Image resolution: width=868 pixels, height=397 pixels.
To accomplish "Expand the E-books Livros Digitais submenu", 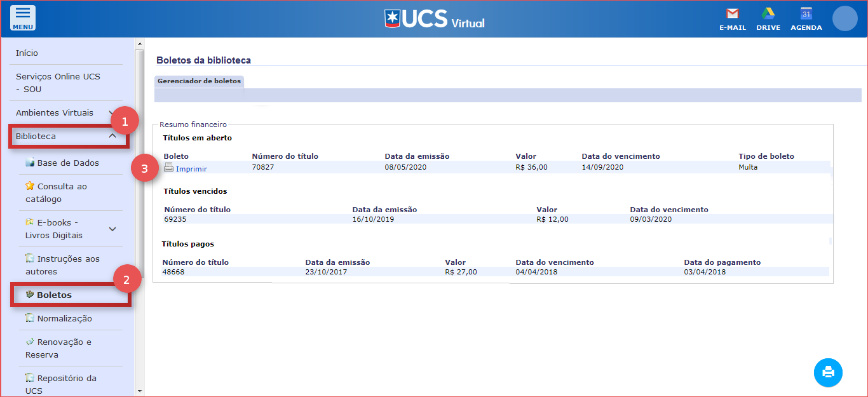I will [112, 229].
